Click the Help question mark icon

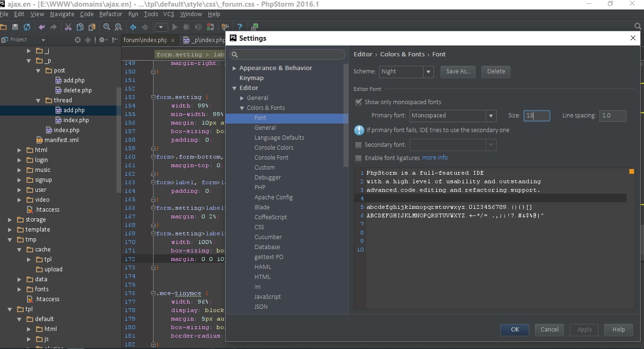coord(240,27)
